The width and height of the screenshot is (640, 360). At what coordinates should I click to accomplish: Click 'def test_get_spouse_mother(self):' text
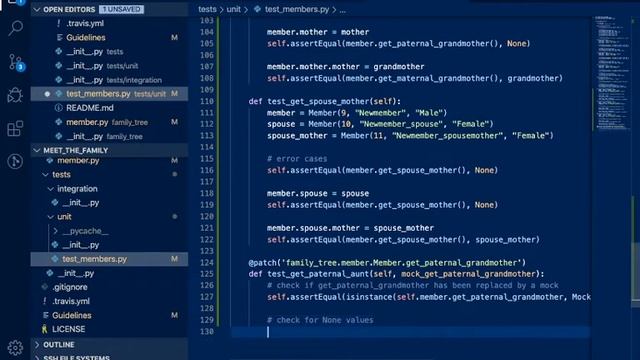[x=324, y=101]
